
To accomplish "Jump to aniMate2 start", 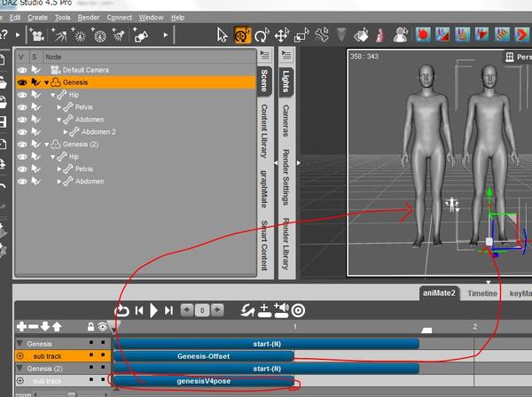I will pyautogui.click(x=139, y=310).
